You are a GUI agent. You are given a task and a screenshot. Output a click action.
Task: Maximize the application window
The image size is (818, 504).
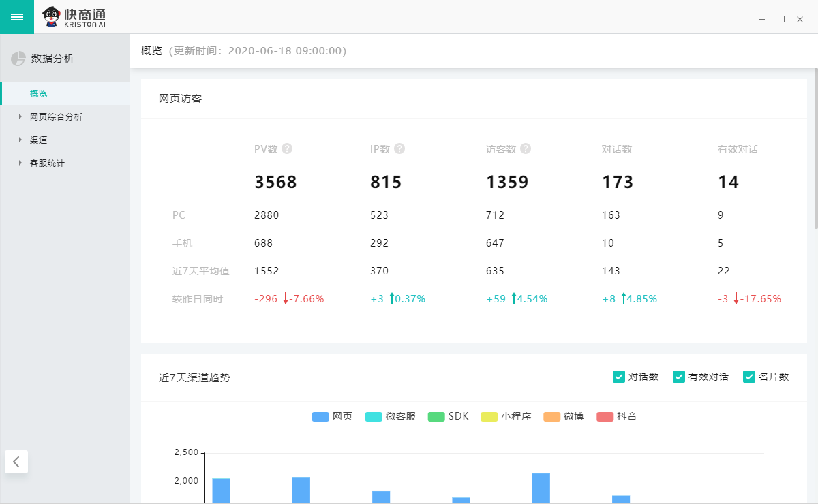click(781, 19)
